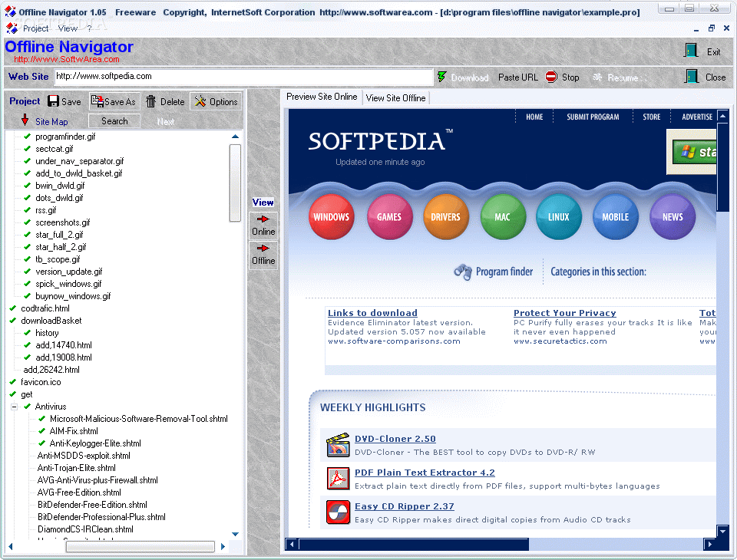Click site map list scroll-up arrow

tap(236, 137)
